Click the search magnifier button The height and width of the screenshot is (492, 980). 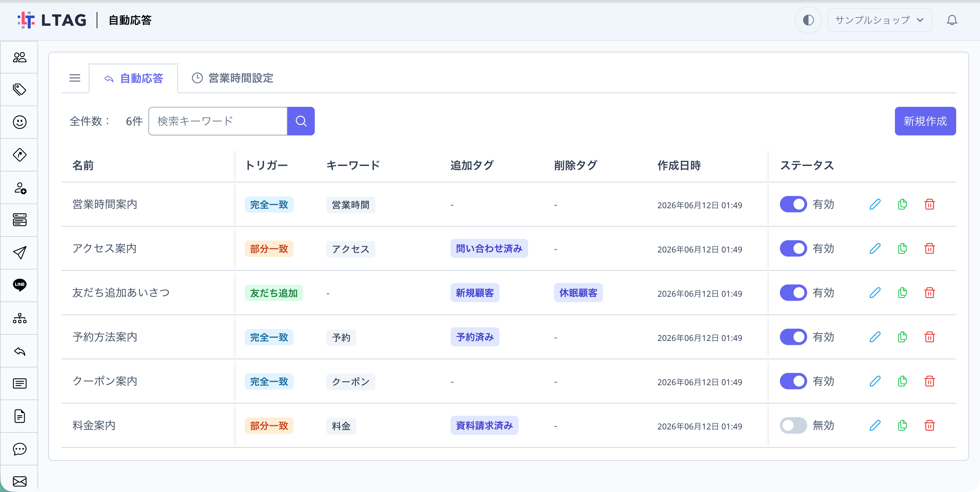(300, 121)
